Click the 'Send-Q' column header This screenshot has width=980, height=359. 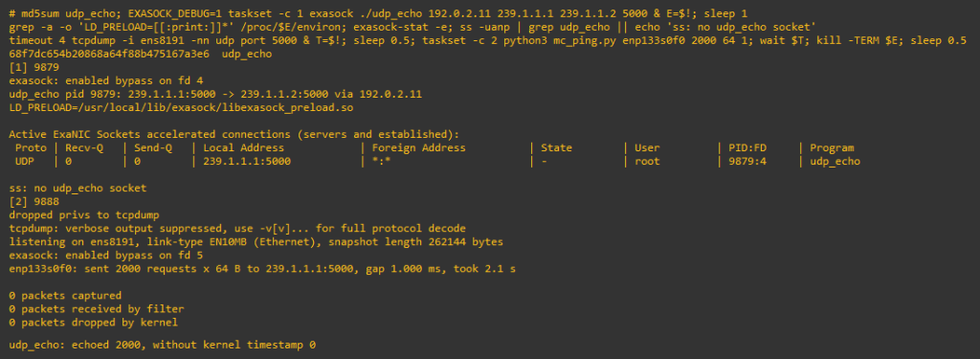(153, 147)
